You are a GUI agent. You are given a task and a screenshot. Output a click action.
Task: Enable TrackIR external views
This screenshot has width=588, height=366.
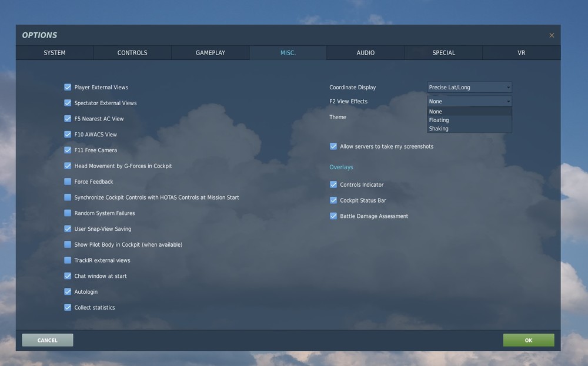(68, 260)
